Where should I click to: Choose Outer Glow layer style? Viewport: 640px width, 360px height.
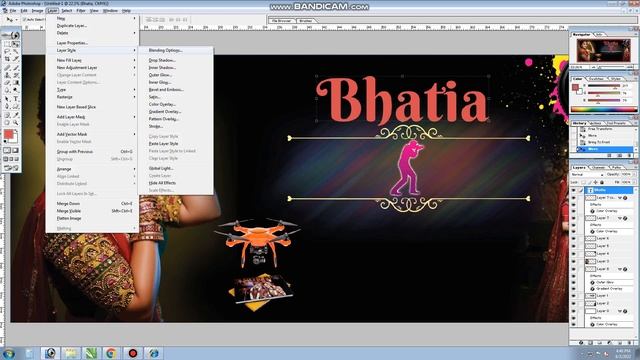[160, 75]
